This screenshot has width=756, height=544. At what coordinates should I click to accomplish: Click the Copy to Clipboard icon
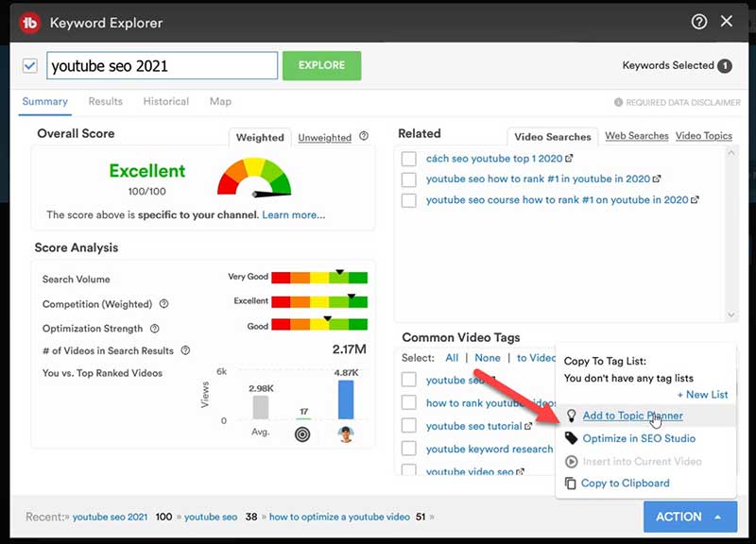[571, 484]
